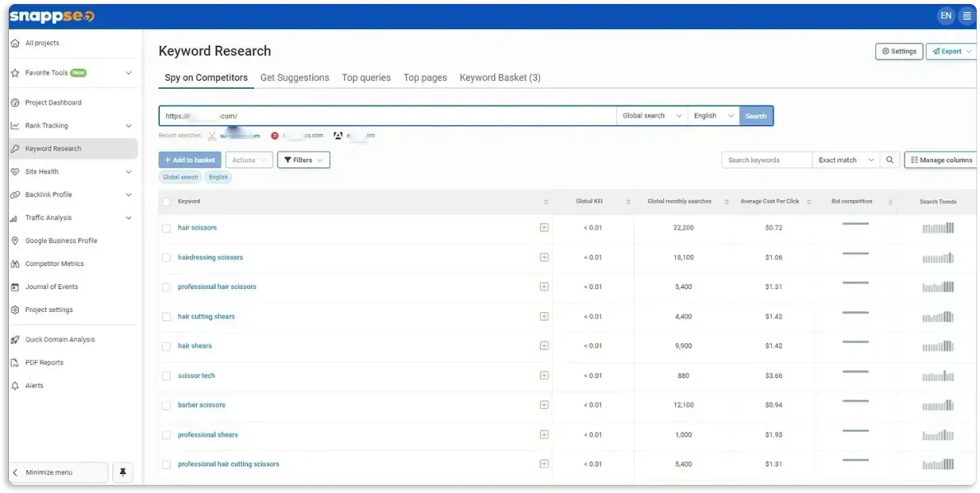
Task: Check the hair cutting shears checkbox
Action: click(166, 317)
